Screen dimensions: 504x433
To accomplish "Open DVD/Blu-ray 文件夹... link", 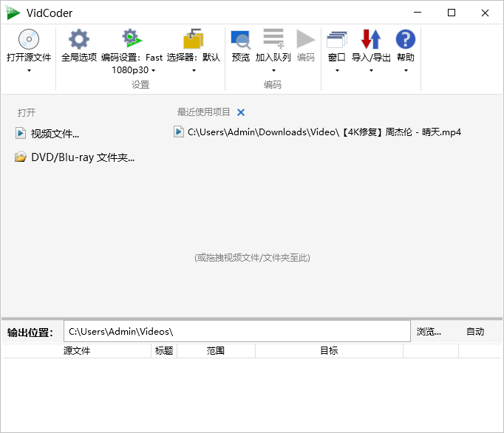I will tap(83, 157).
